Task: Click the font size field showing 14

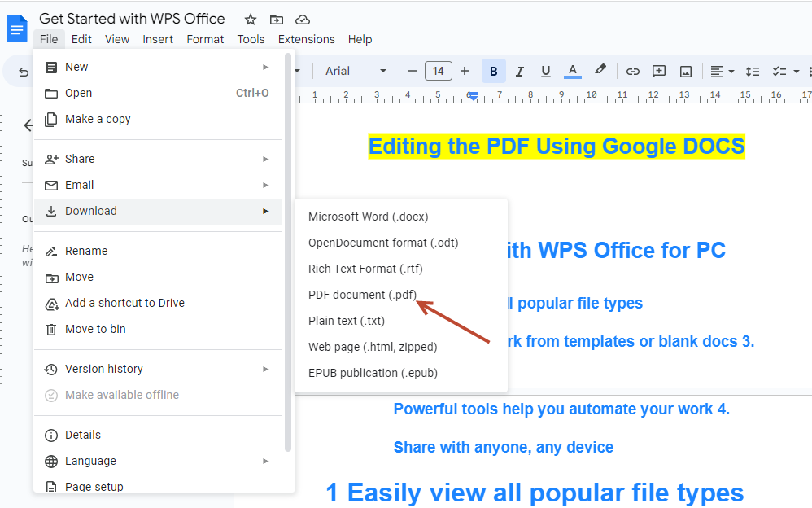Action: click(x=438, y=71)
